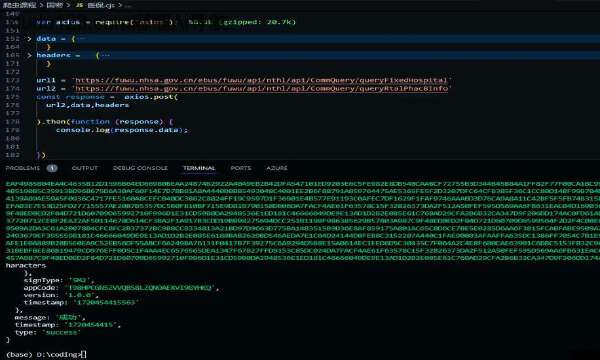Switch to the OUTPUT panel tab

(85, 168)
